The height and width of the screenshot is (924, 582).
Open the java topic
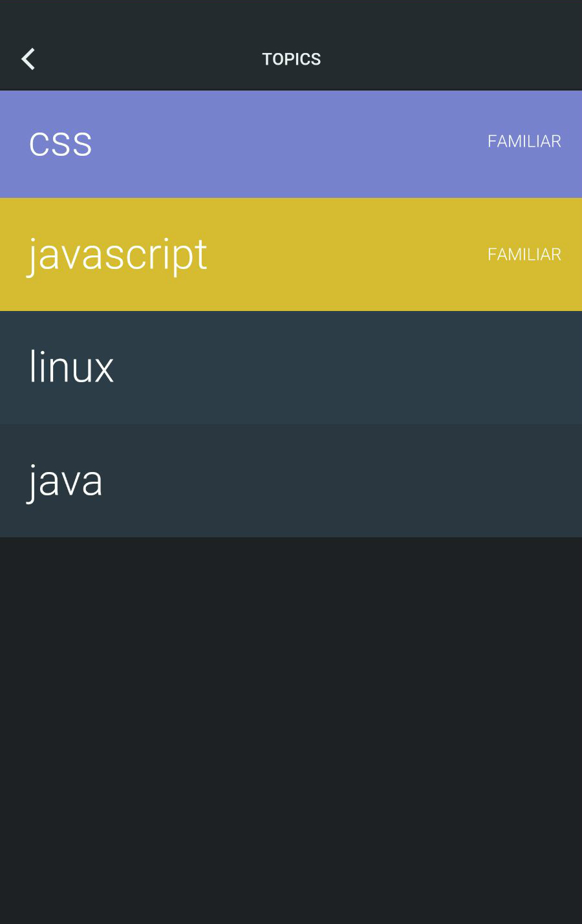[x=65, y=481]
